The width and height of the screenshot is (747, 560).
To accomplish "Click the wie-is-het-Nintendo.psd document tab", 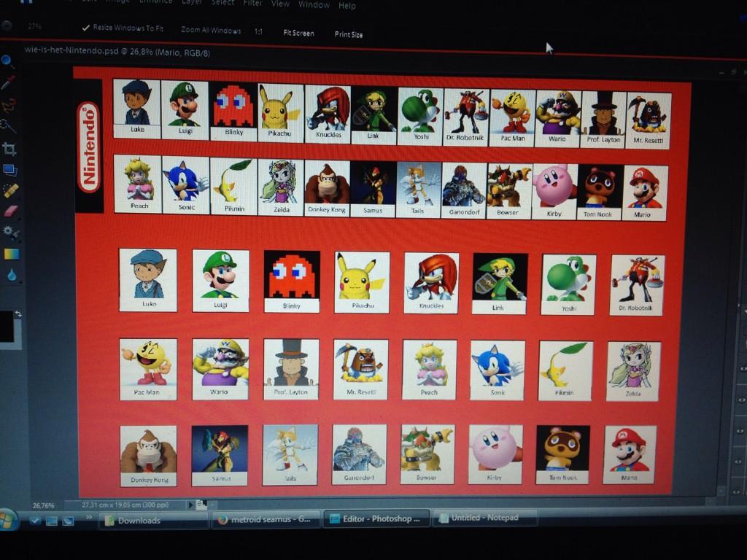I will click(117, 51).
